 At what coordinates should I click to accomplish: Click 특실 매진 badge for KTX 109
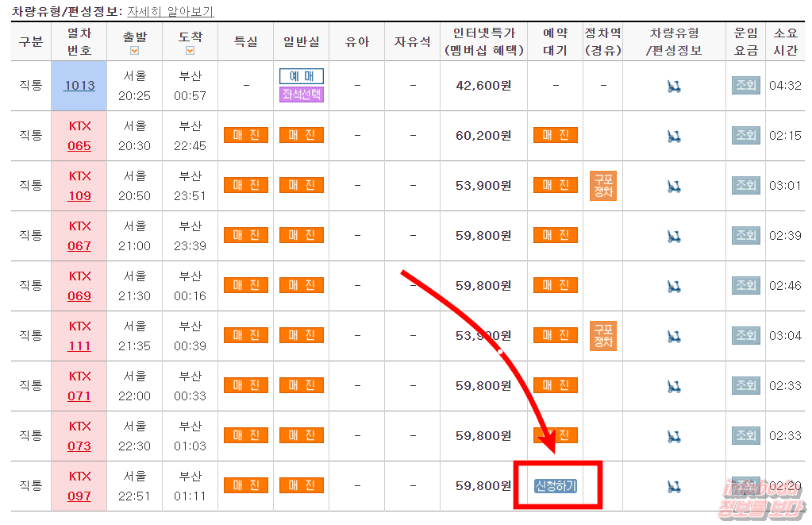pyautogui.click(x=246, y=185)
